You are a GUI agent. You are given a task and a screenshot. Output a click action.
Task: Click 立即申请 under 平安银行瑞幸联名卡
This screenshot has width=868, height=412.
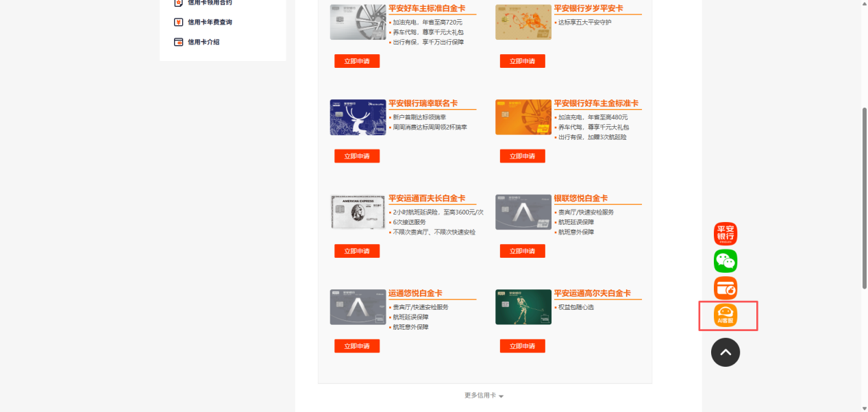357,156
